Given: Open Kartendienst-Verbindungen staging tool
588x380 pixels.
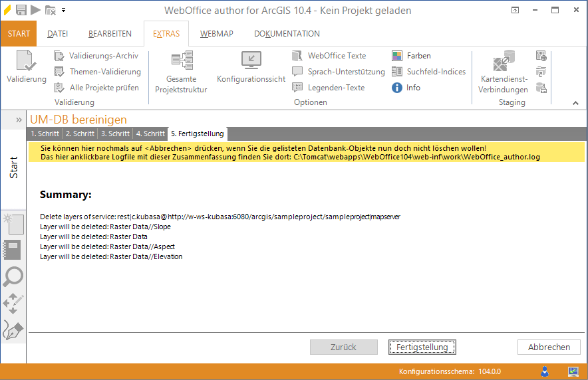Looking at the screenshot, I should (x=504, y=72).
